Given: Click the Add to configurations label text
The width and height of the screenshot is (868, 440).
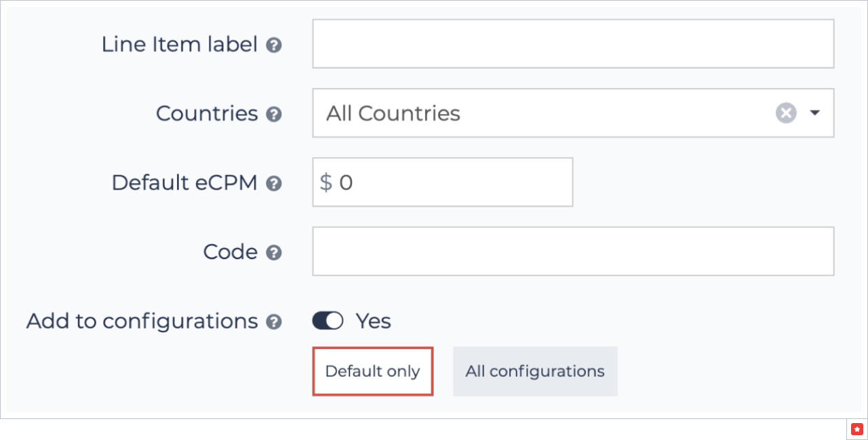Looking at the screenshot, I should point(142,321).
